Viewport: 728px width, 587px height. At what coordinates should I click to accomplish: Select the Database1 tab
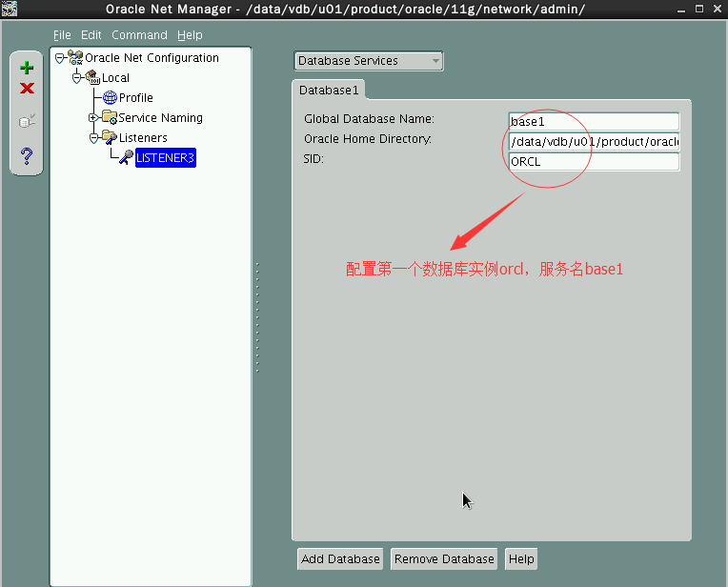pyautogui.click(x=329, y=91)
